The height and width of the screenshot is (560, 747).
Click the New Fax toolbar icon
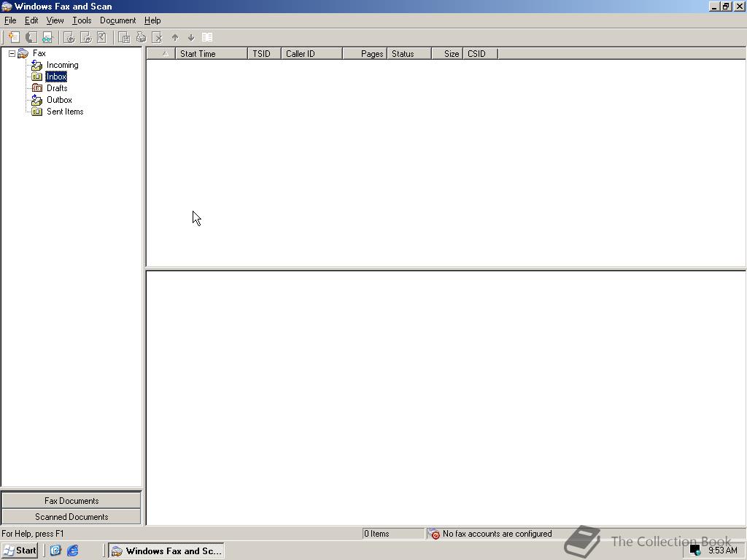click(x=14, y=37)
